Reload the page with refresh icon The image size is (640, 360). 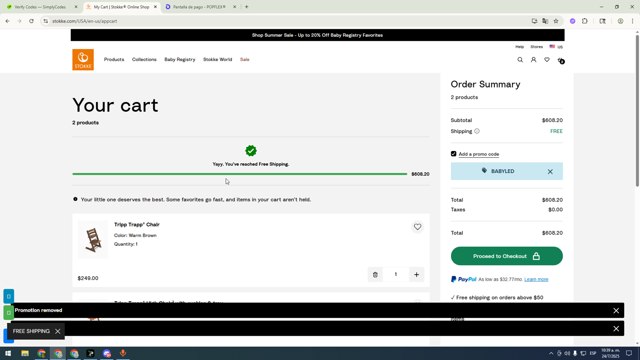pos(31,21)
